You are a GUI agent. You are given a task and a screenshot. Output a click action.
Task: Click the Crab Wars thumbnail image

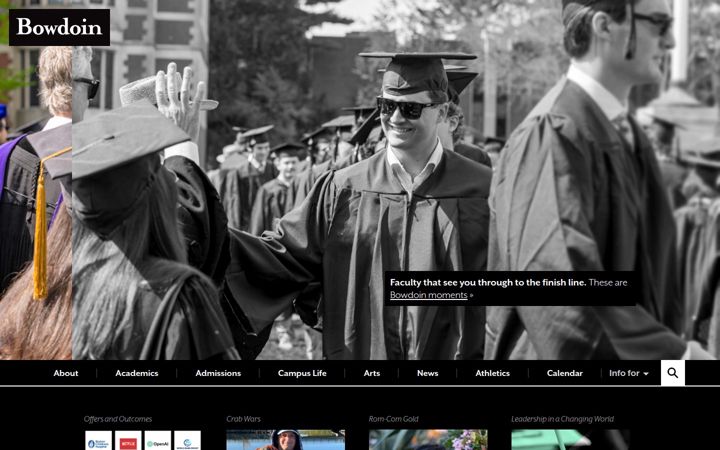click(286, 440)
